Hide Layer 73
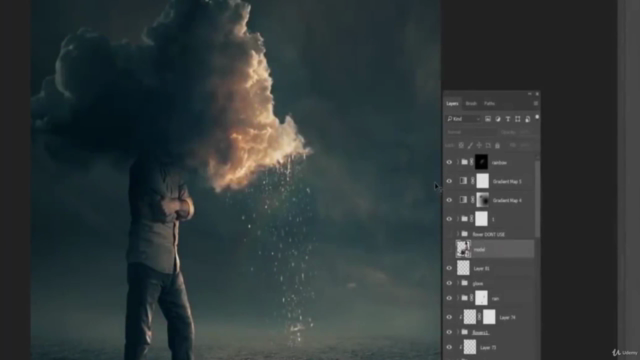The image size is (640, 360). click(449, 347)
